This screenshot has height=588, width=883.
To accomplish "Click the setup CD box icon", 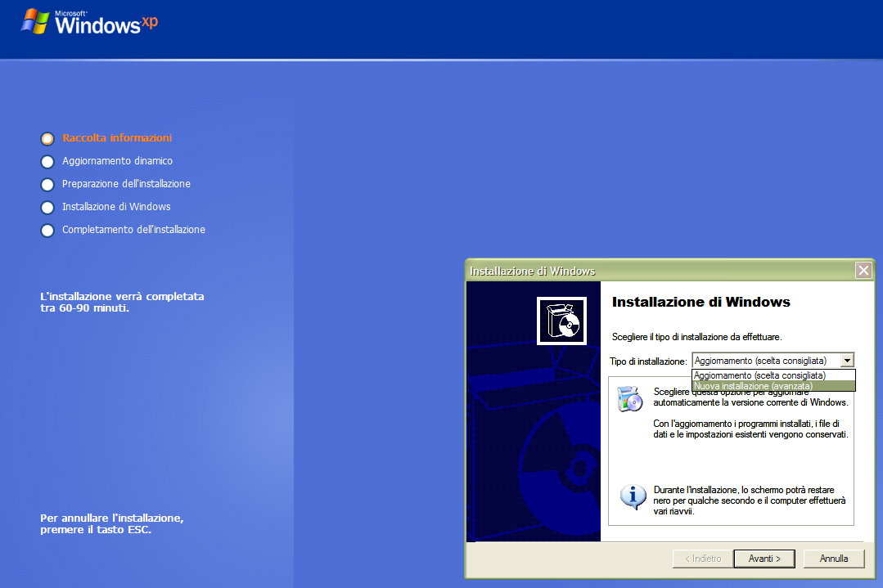I will (x=561, y=321).
